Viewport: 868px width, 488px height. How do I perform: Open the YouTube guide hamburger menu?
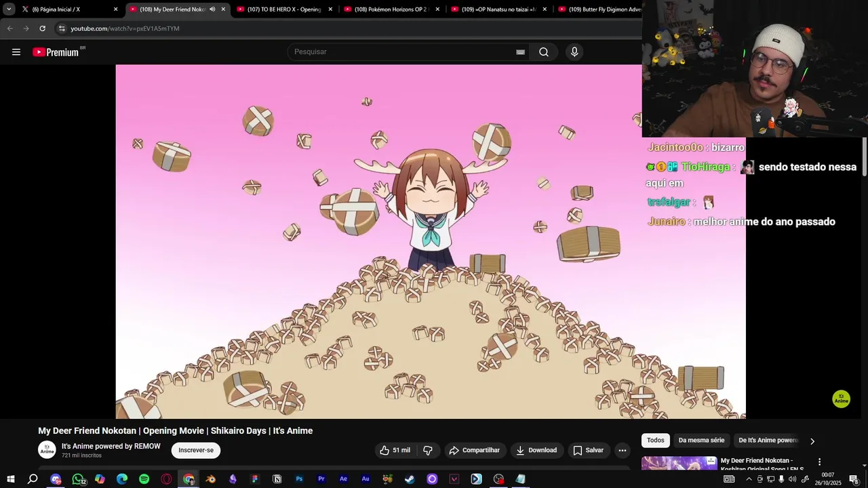click(x=16, y=52)
